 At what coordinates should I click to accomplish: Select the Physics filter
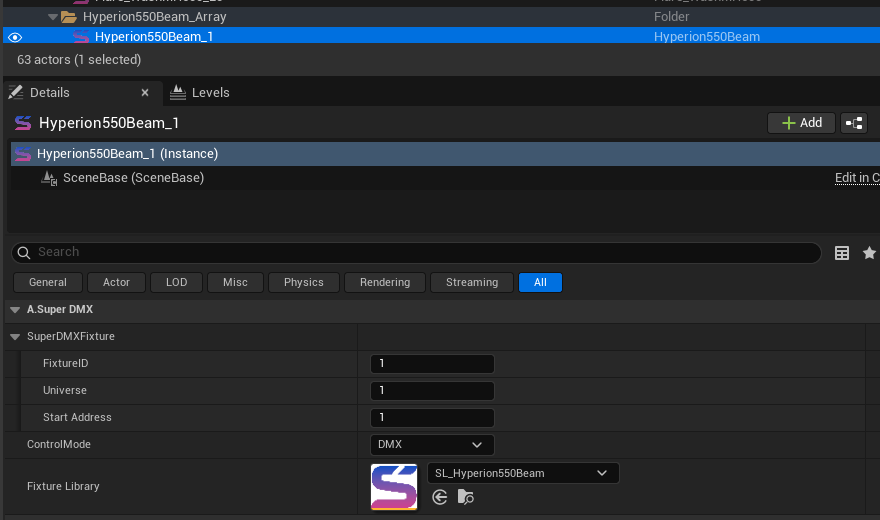pyautogui.click(x=304, y=282)
